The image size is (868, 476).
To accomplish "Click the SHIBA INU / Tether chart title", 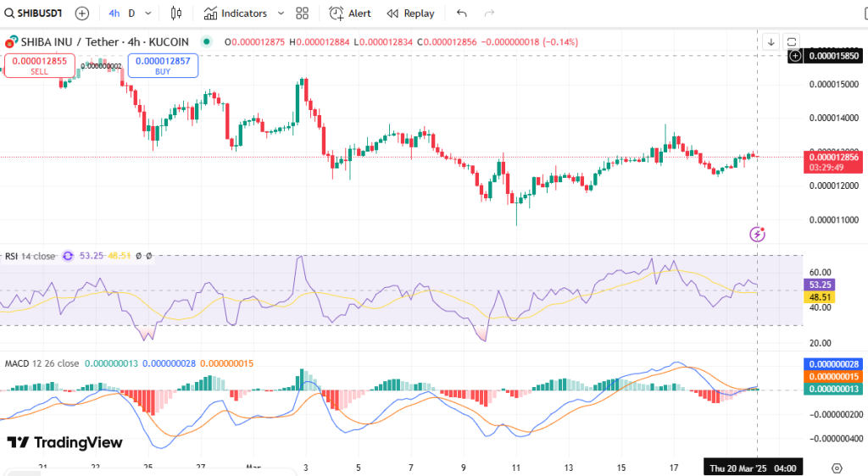I will [104, 42].
